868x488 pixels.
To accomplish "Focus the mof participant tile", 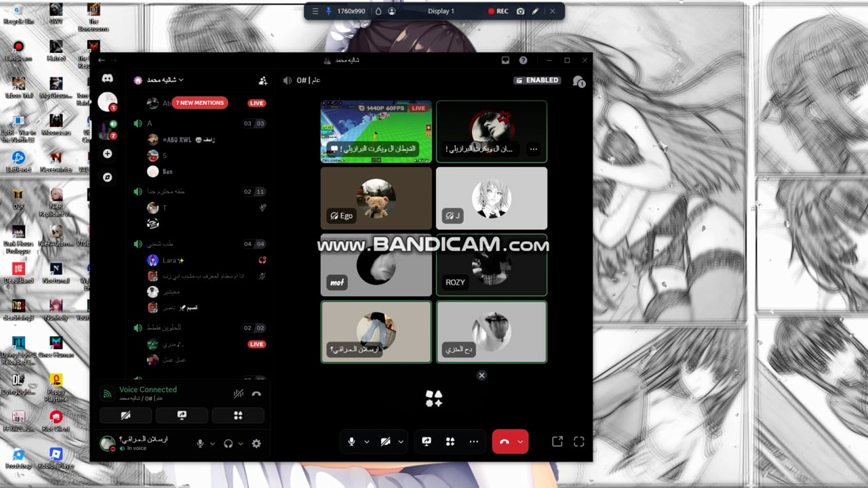I will tap(376, 265).
